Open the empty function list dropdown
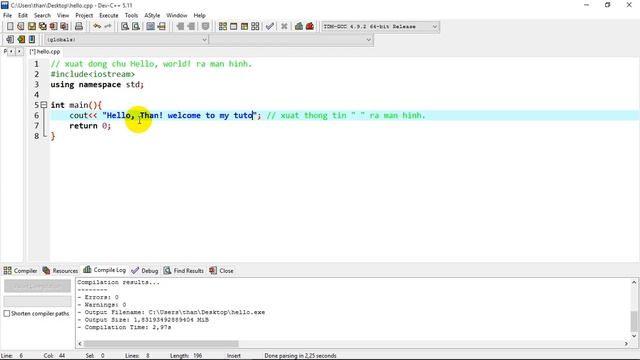640x360 pixels. coord(291,40)
